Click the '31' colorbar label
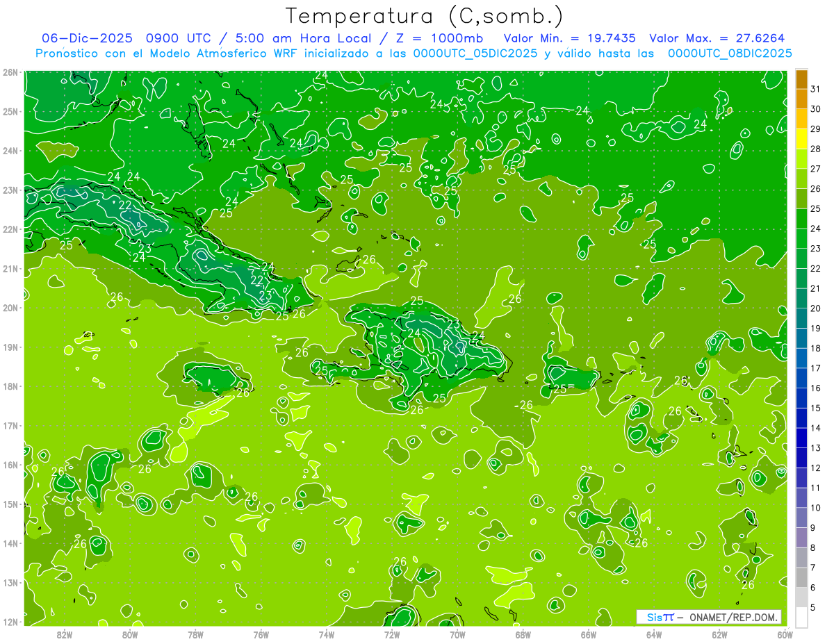 pyautogui.click(x=815, y=89)
